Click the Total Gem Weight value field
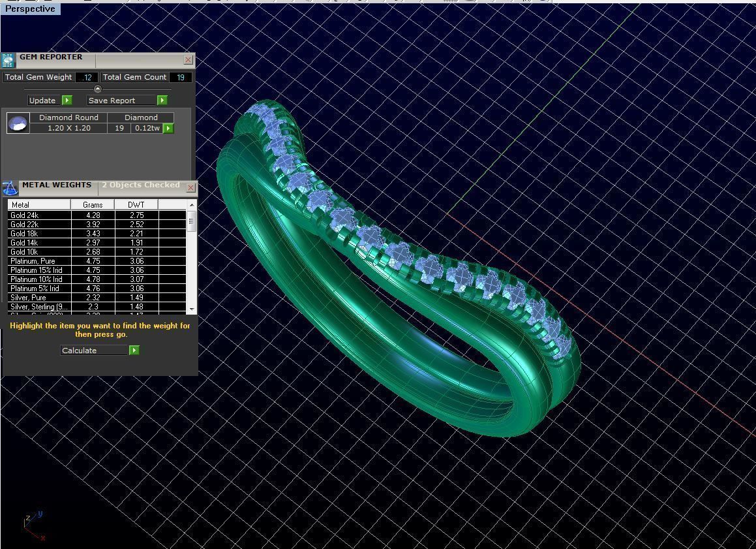The width and height of the screenshot is (756, 549). tap(87, 77)
